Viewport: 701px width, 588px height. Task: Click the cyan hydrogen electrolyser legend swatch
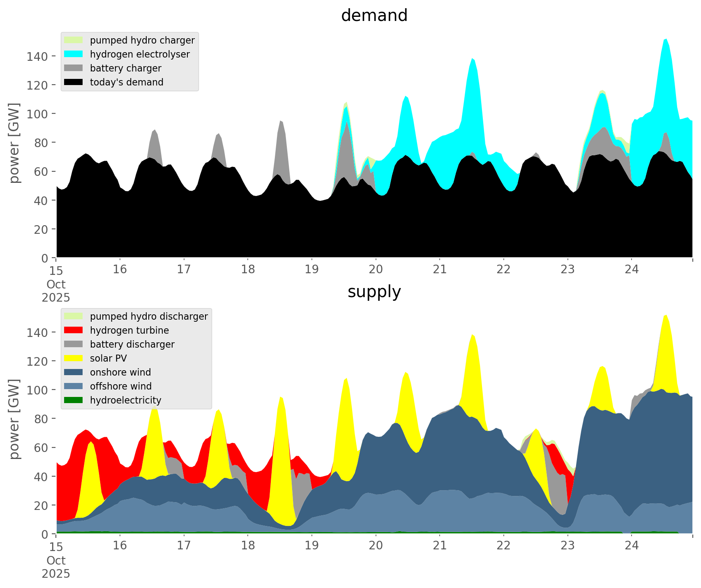(x=74, y=54)
